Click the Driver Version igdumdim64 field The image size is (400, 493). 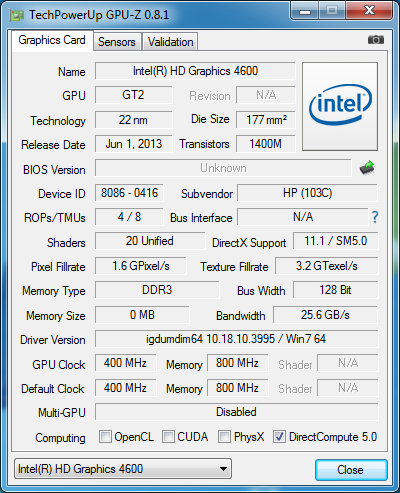(x=237, y=339)
